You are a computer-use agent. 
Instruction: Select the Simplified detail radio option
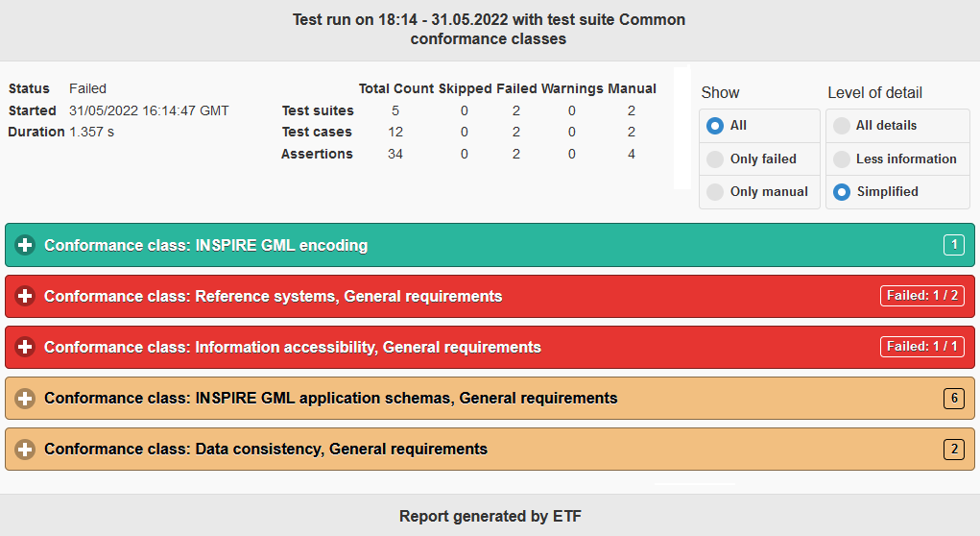tap(897, 192)
